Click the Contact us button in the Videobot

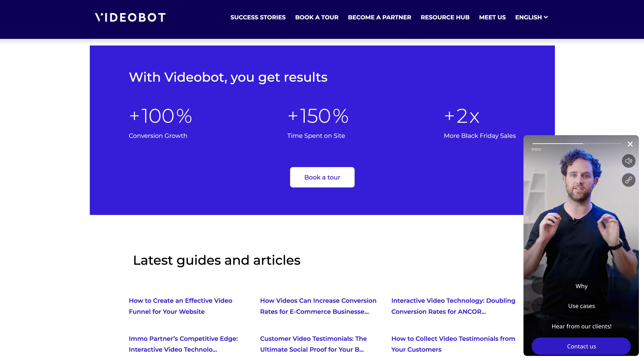(x=581, y=346)
